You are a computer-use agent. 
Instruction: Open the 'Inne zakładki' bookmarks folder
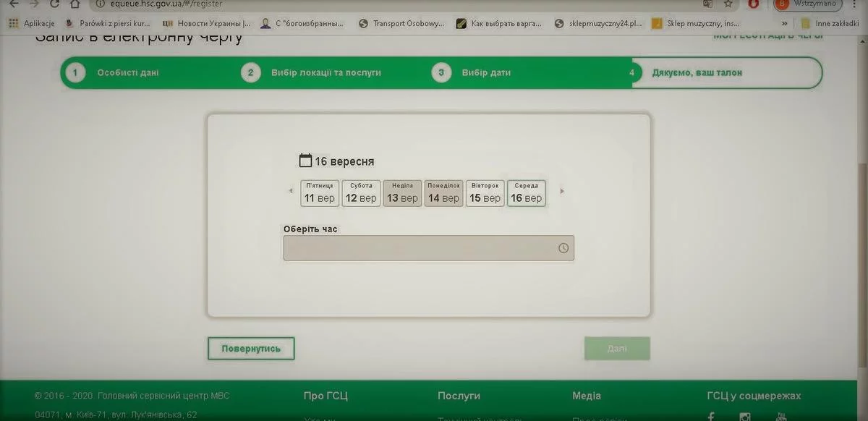point(830,23)
